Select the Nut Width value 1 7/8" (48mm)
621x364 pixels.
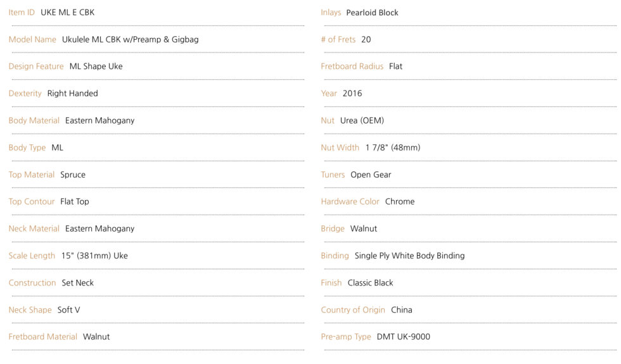[393, 147]
